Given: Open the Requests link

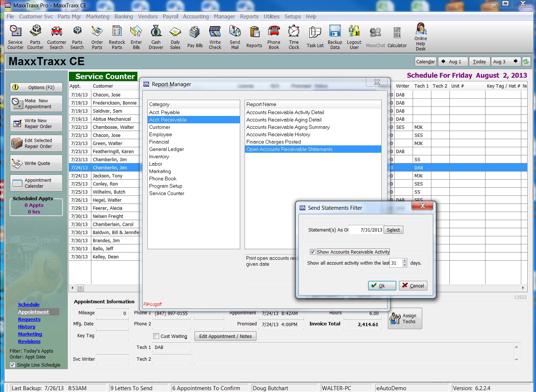Looking at the screenshot, I should tap(29, 319).
